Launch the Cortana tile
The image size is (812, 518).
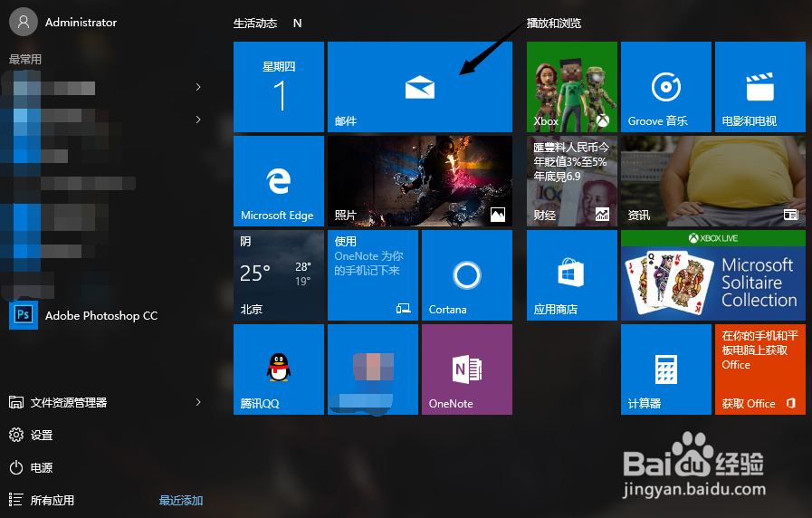click(467, 275)
